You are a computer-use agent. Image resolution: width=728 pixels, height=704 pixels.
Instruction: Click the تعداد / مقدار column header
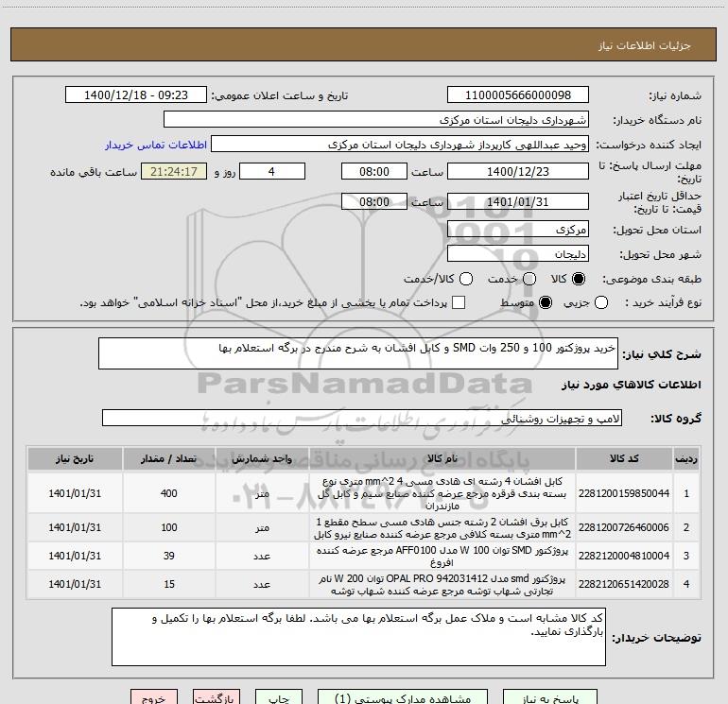tap(169, 458)
